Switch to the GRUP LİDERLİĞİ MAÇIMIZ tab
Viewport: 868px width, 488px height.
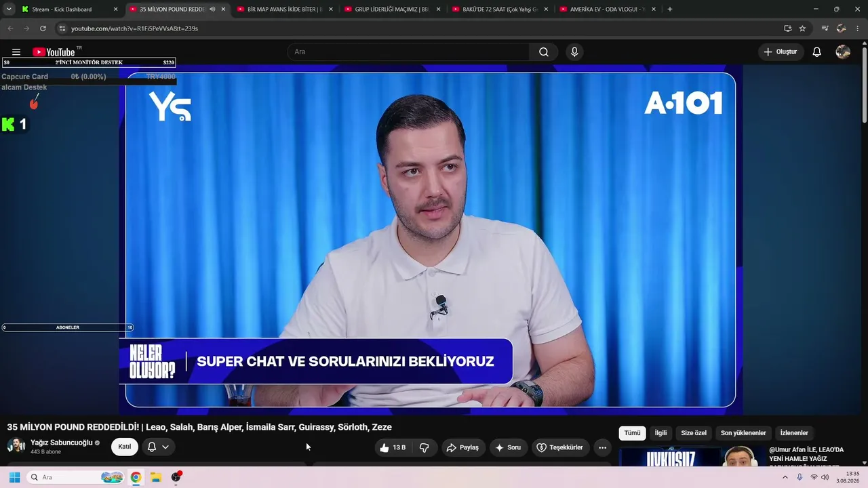click(x=392, y=9)
